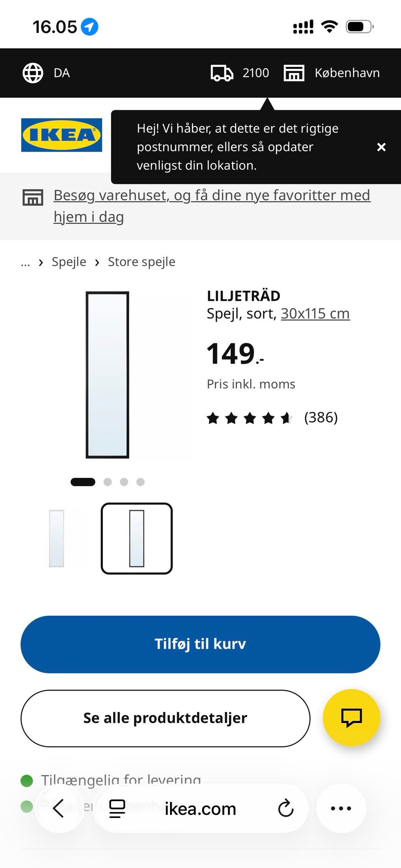
Task: Open the browser three-dots menu
Action: (341, 808)
